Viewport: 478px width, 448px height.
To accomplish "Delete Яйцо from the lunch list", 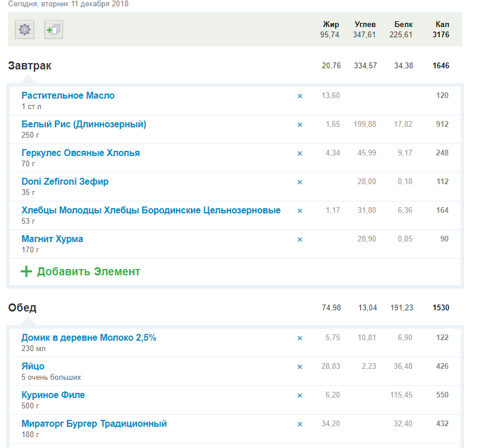I will coord(300,367).
